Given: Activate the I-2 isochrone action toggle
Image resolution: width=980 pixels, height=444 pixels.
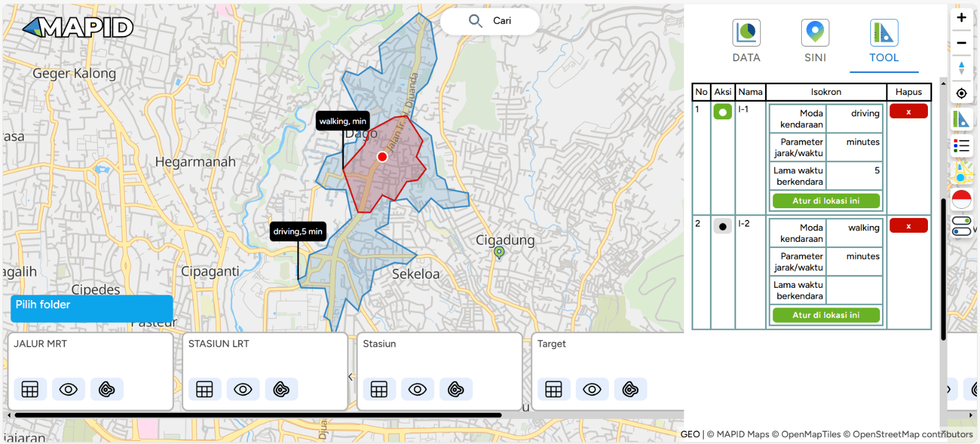Looking at the screenshot, I should point(723,227).
